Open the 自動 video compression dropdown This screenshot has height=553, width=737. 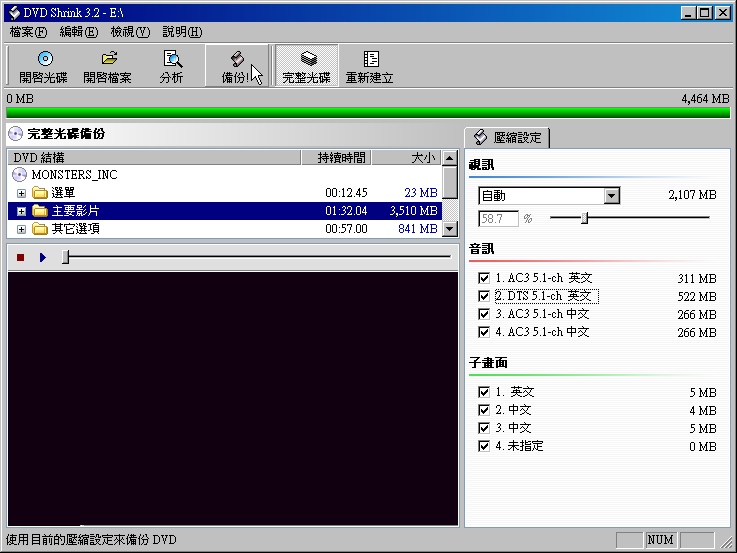point(612,195)
